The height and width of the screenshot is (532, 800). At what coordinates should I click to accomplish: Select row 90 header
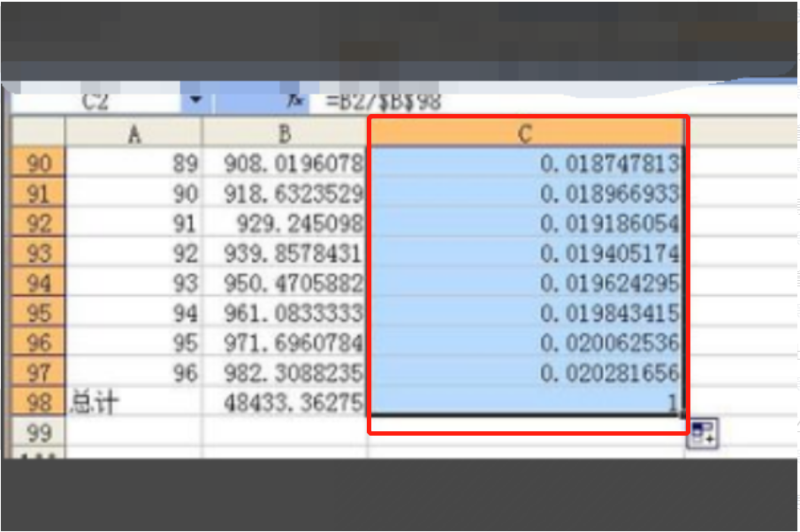click(39, 163)
